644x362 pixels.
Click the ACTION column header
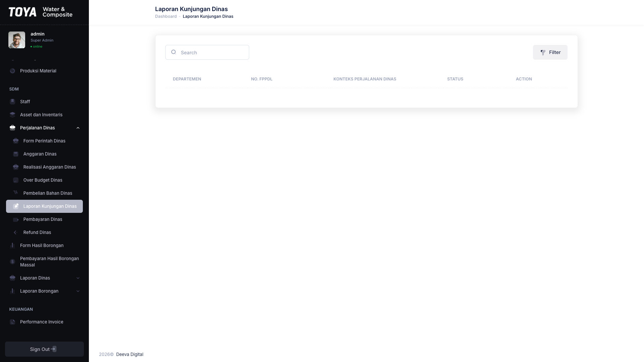point(524,79)
